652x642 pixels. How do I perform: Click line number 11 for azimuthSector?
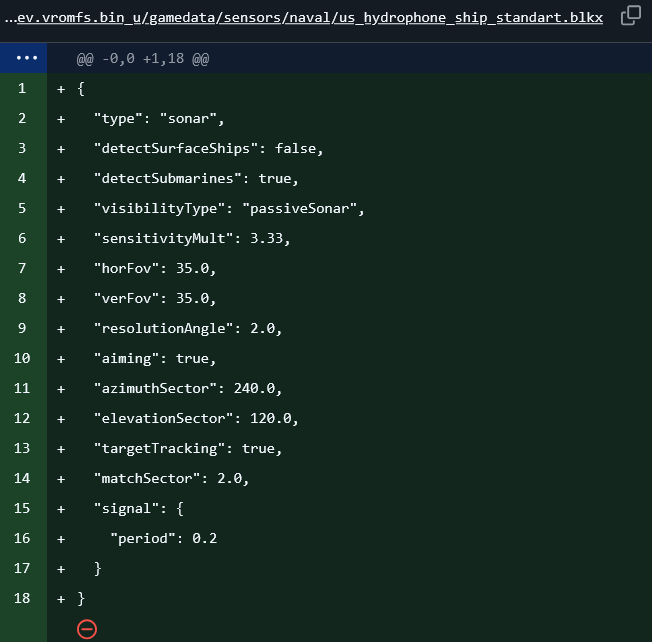(23, 389)
